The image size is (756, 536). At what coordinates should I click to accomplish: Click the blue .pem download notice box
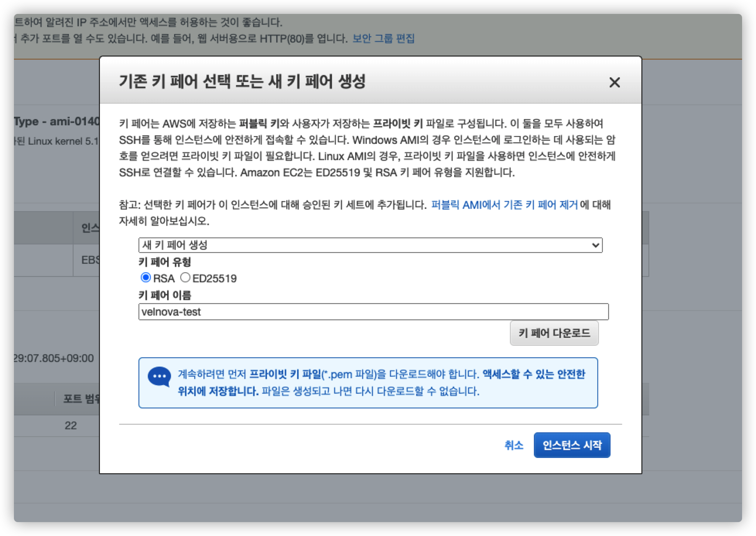pyautogui.click(x=368, y=383)
